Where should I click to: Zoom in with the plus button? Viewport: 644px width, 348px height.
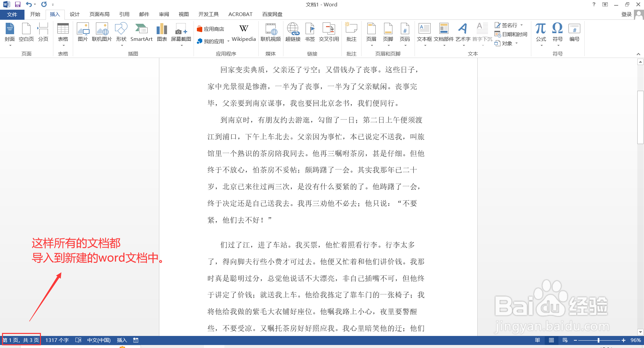click(624, 340)
